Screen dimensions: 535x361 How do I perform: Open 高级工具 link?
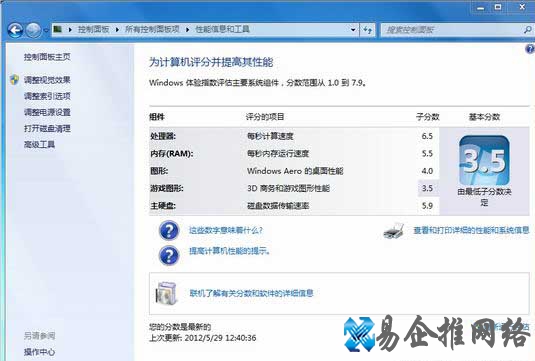tap(39, 144)
